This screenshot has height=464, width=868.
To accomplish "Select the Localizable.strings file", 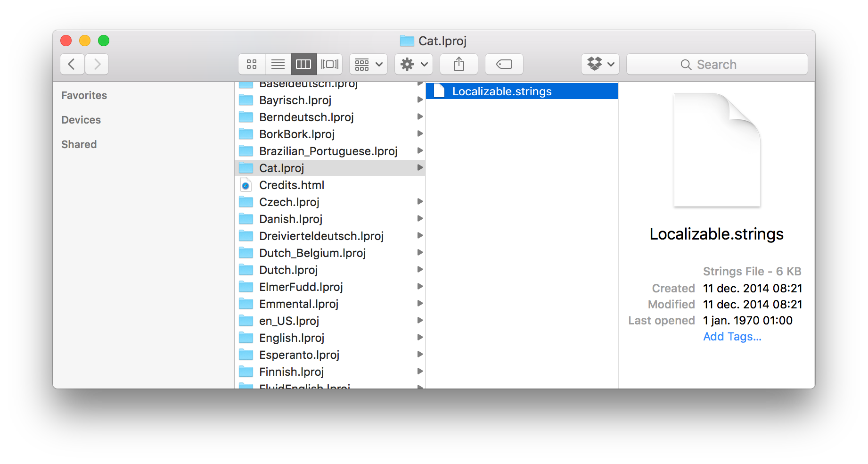I will 501,91.
